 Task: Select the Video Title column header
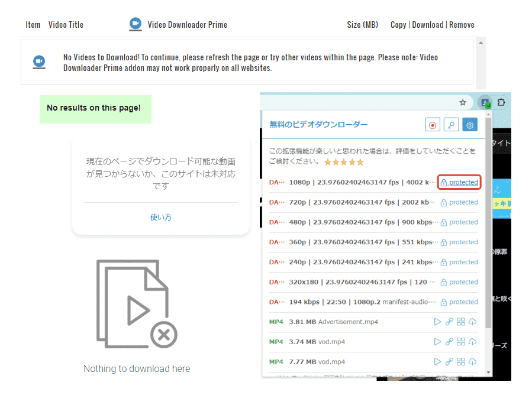pos(66,24)
